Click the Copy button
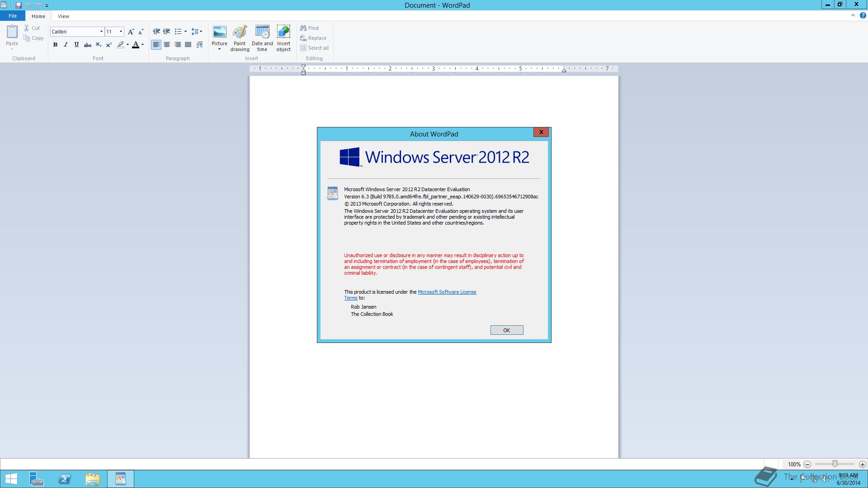This screenshot has height=488, width=868. (33, 38)
